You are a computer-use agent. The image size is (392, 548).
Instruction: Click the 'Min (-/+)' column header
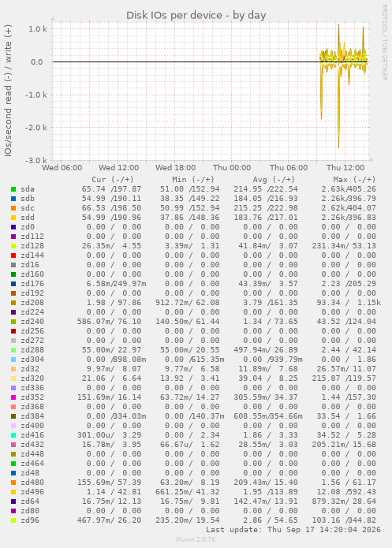tap(193, 180)
